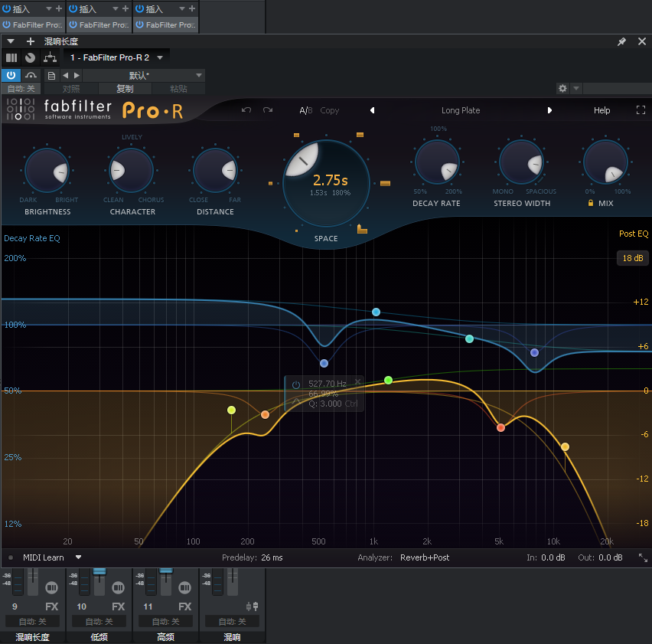Click the Space knob showing 2.75s
This screenshot has height=644, width=652.
326,183
